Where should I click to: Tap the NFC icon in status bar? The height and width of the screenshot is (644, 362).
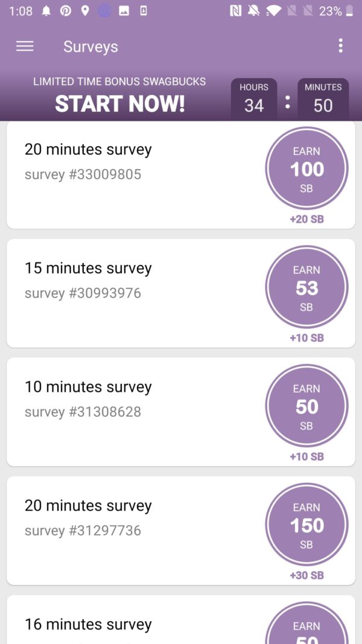click(x=236, y=11)
